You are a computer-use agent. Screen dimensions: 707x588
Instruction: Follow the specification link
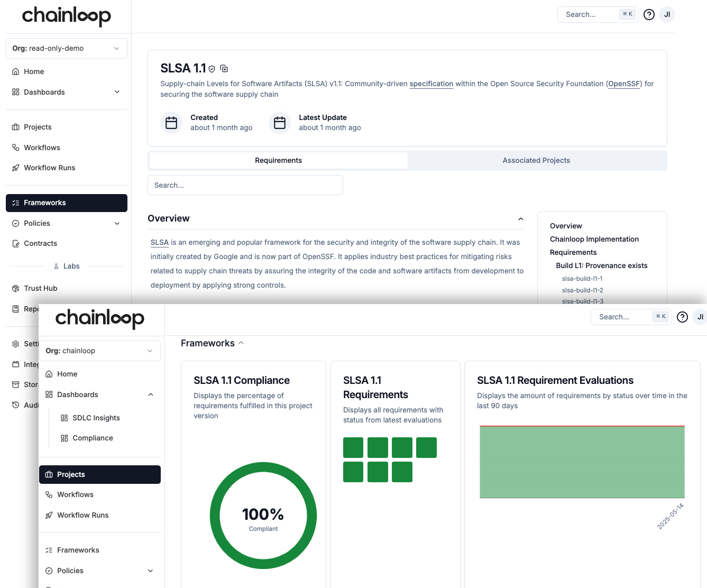[x=431, y=84]
